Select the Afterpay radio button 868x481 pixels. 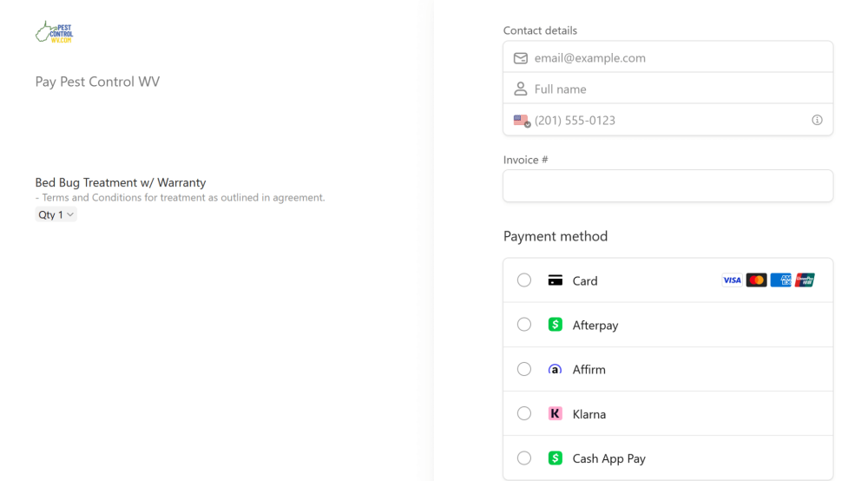(524, 325)
